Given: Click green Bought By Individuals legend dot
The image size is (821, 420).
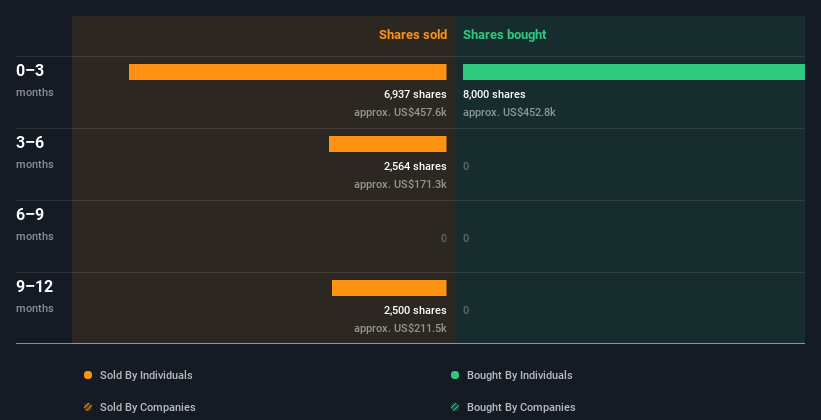Looking at the screenshot, I should [x=455, y=375].
